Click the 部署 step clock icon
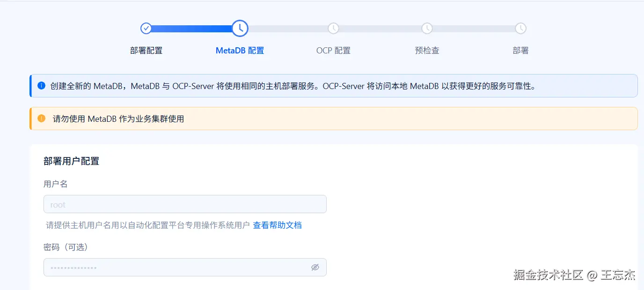The image size is (644, 290). click(520, 29)
